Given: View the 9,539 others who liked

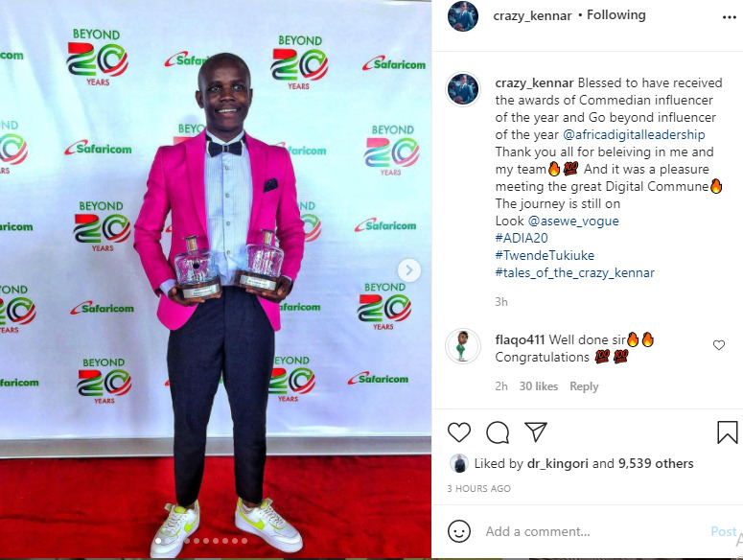Looking at the screenshot, I should (x=656, y=463).
